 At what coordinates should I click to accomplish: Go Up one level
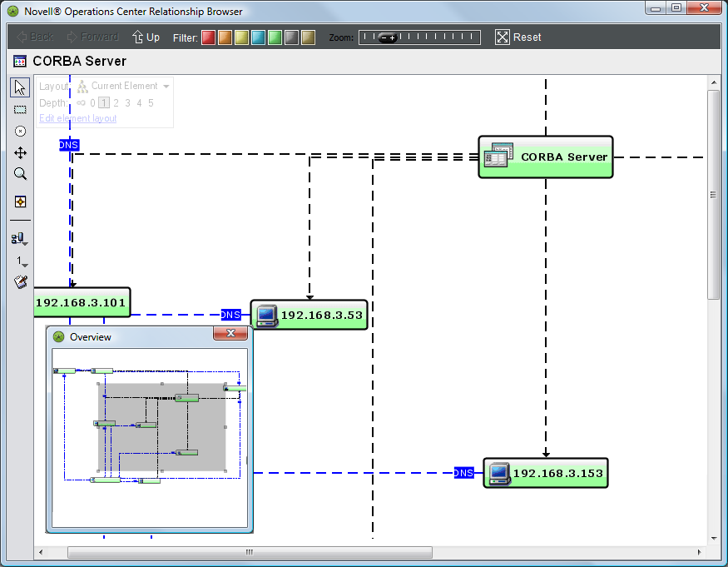click(146, 37)
